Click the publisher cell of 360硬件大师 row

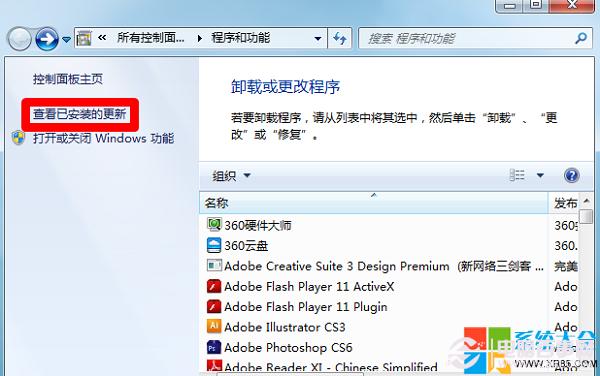pyautogui.click(x=566, y=225)
